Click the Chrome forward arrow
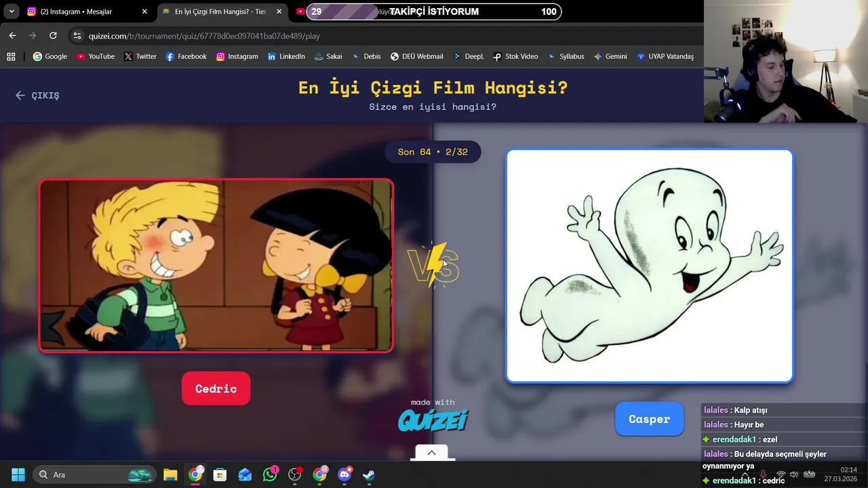868x488 pixels. coord(33,35)
